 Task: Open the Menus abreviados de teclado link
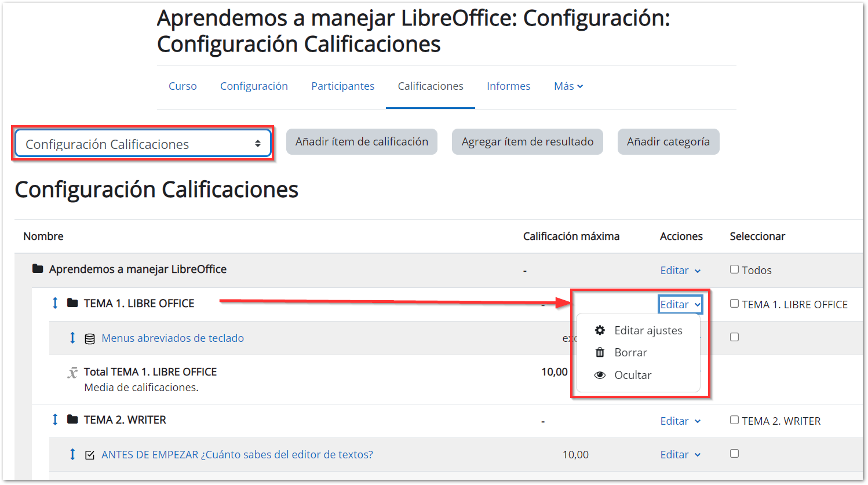click(173, 338)
